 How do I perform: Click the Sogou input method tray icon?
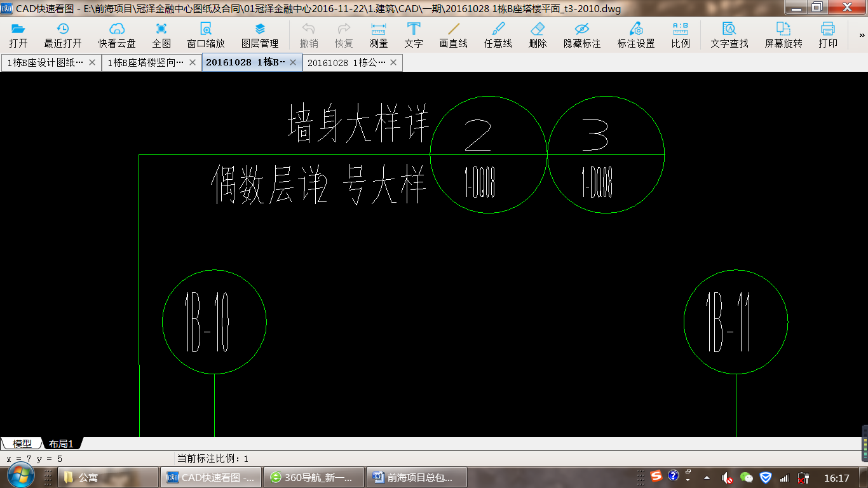(x=656, y=476)
